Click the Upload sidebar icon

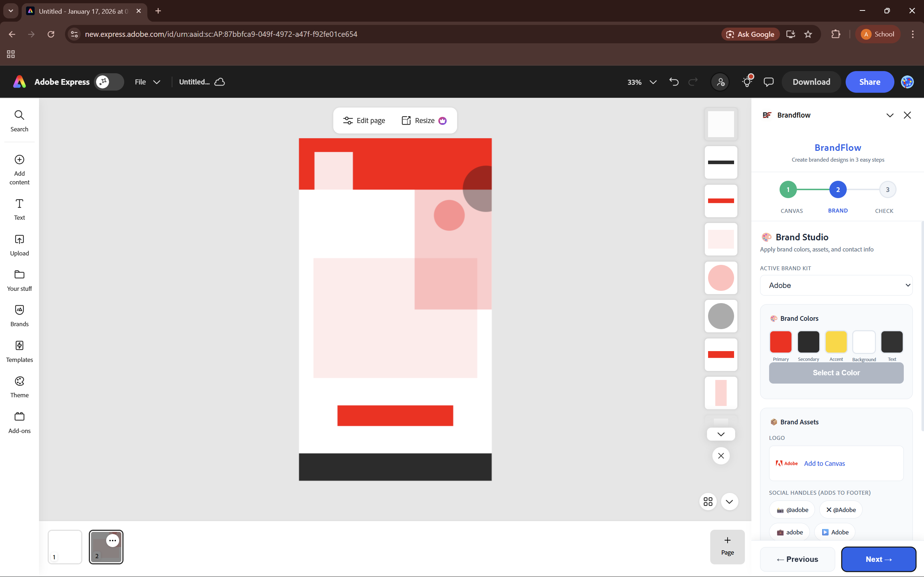pos(19,245)
